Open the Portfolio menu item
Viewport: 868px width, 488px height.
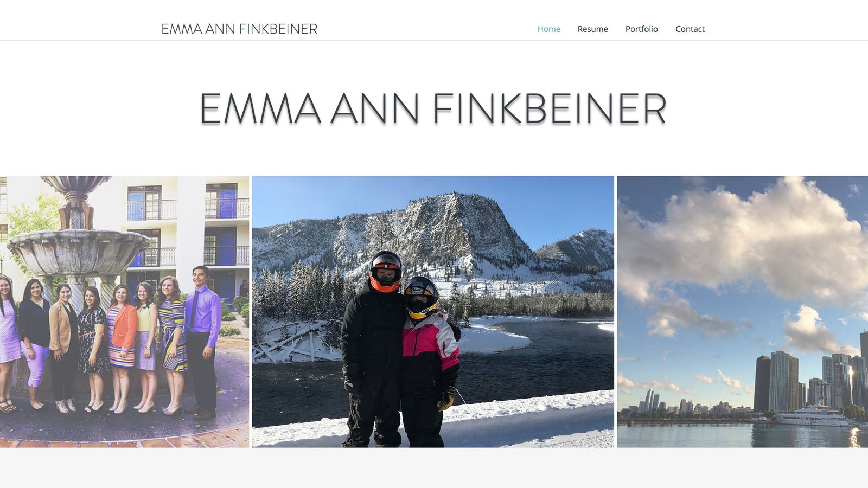641,29
